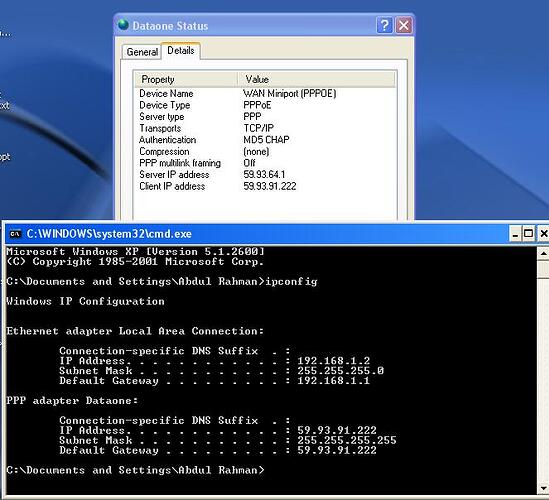This screenshot has width=549, height=500.
Task: Click the Microsoft Windows XP version line
Action: coord(135,252)
